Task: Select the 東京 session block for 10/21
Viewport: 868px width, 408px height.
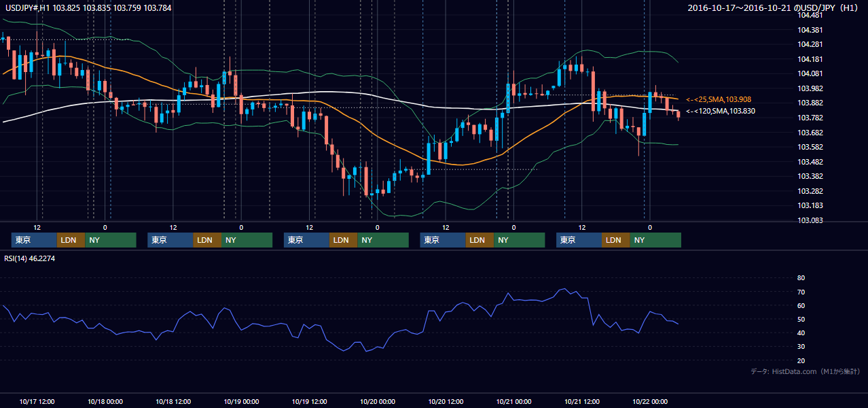Action: (579, 240)
